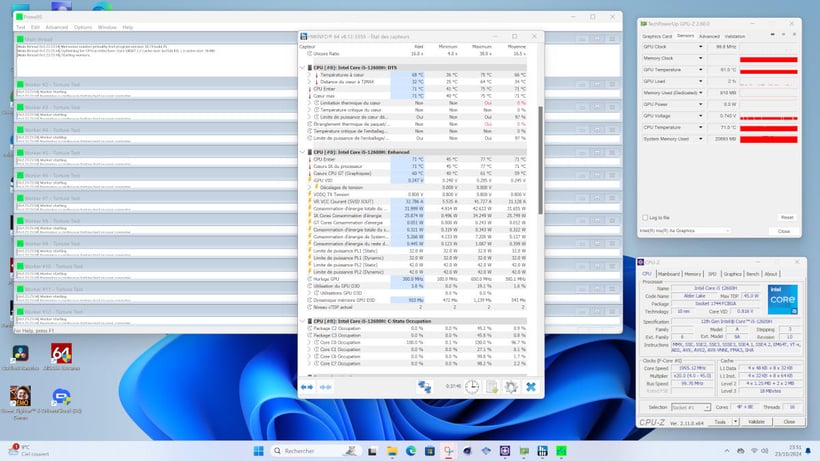This screenshot has width=820, height=461.
Task: Click the HWiNFO clock timer icon
Action: coord(471,387)
